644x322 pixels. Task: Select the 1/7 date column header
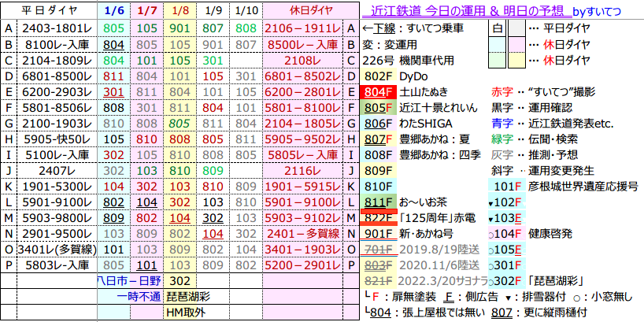[x=146, y=11]
